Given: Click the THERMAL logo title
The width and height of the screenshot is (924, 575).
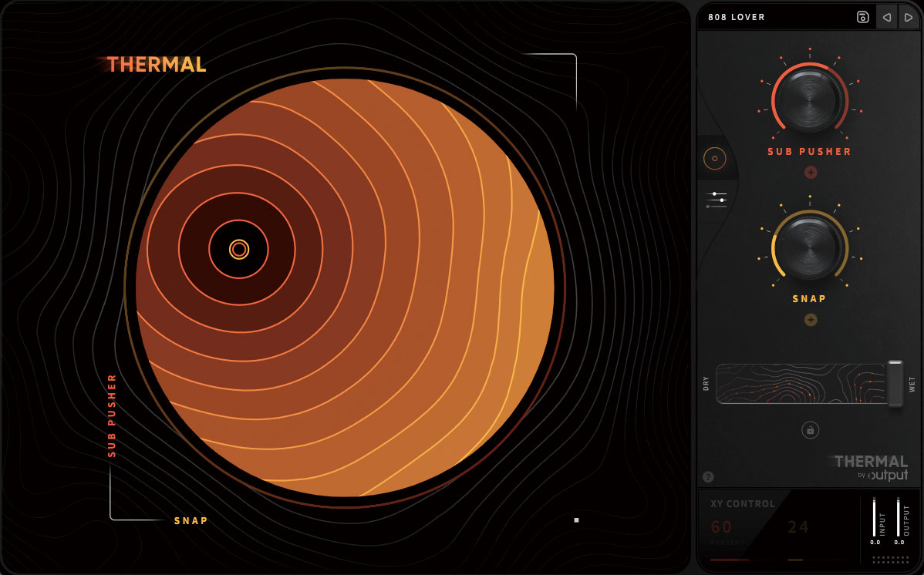Looking at the screenshot, I should [x=156, y=64].
